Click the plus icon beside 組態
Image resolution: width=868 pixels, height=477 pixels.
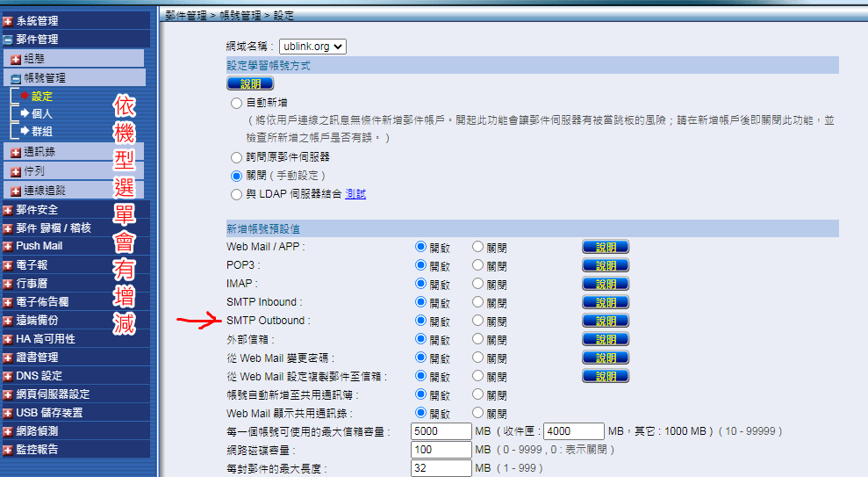[x=16, y=59]
